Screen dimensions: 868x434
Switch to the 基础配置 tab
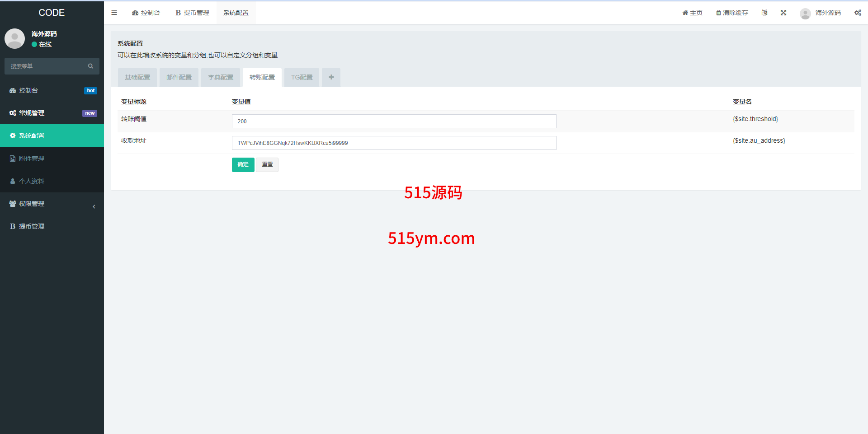(137, 77)
